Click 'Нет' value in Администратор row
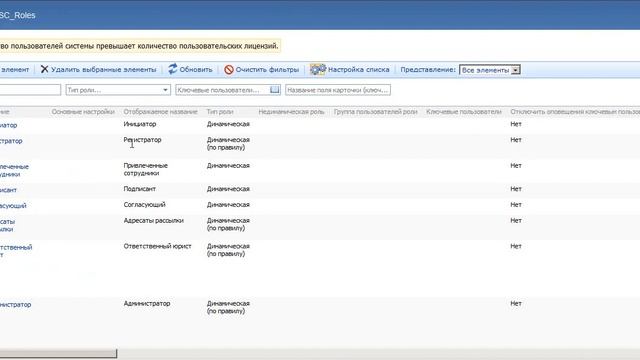The image size is (640, 360). (516, 304)
